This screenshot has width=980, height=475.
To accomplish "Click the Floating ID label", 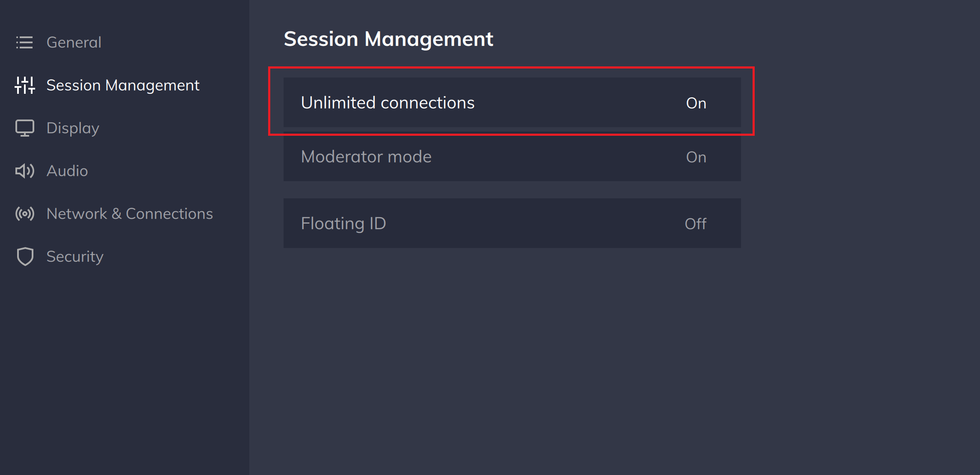I will coord(344,224).
